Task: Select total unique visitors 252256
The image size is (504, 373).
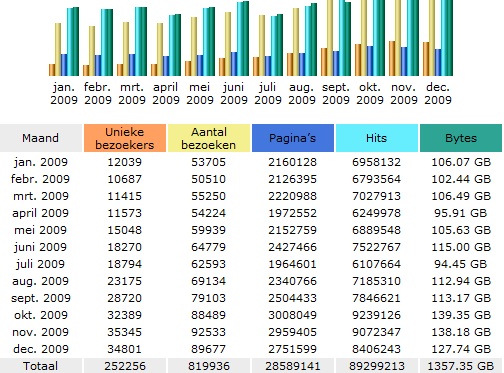Action: click(x=125, y=366)
